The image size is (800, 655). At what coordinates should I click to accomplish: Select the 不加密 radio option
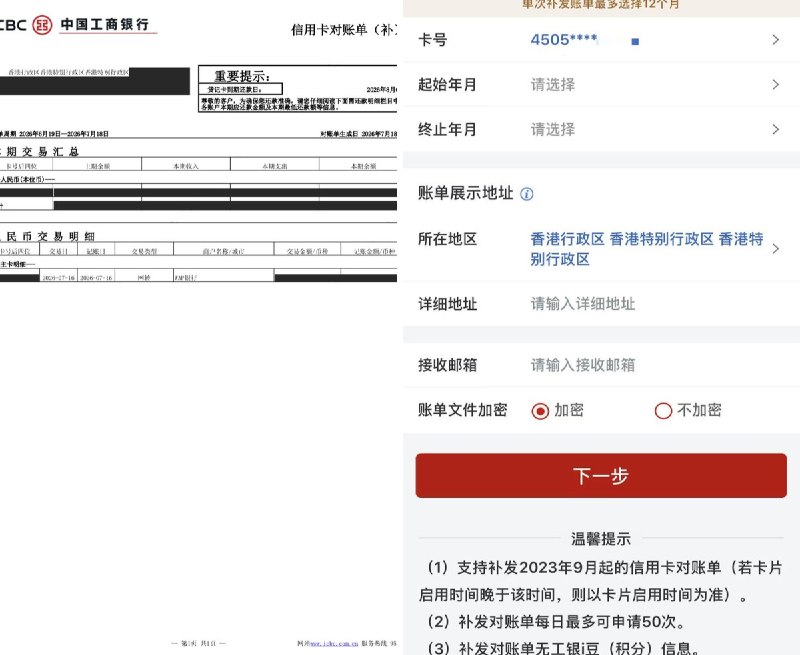[x=663, y=411]
